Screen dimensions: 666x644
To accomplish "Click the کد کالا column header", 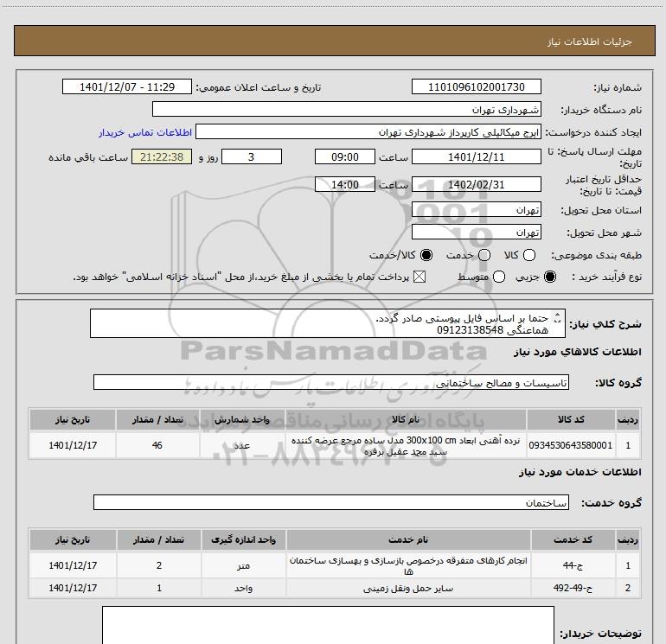I will coord(571,419).
